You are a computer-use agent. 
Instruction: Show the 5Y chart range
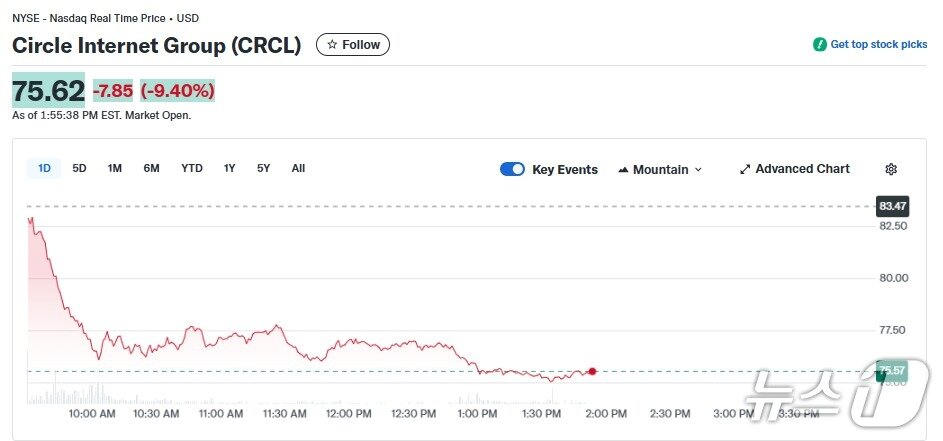click(263, 168)
